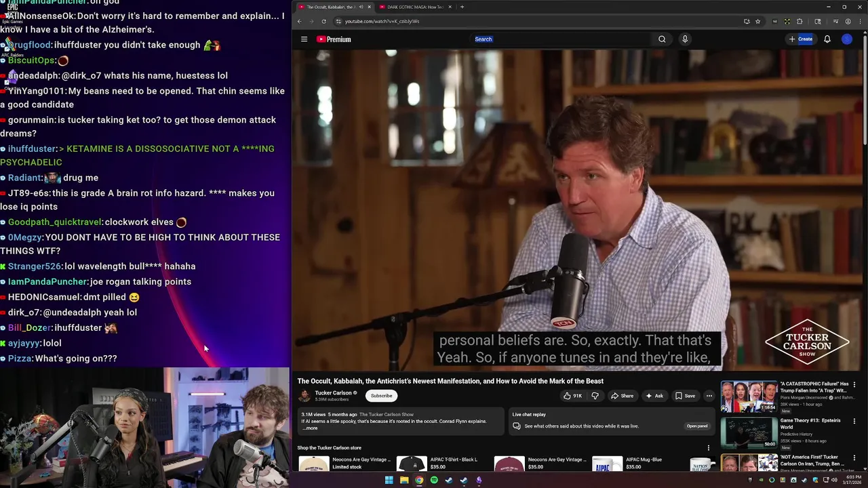Open 'The Tucker Carlson Show' link
This screenshot has height=488, width=868.
pyautogui.click(x=387, y=415)
